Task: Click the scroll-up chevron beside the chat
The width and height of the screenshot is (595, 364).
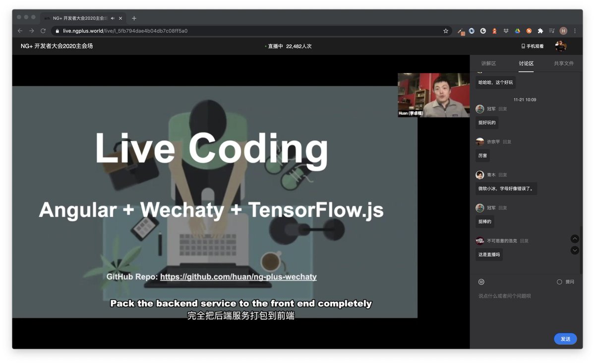Action: coord(575,239)
